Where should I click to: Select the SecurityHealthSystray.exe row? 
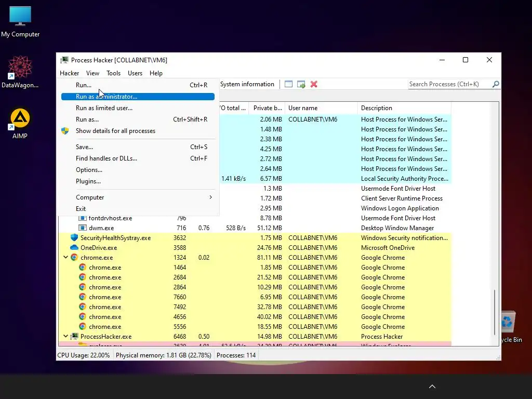(255, 238)
